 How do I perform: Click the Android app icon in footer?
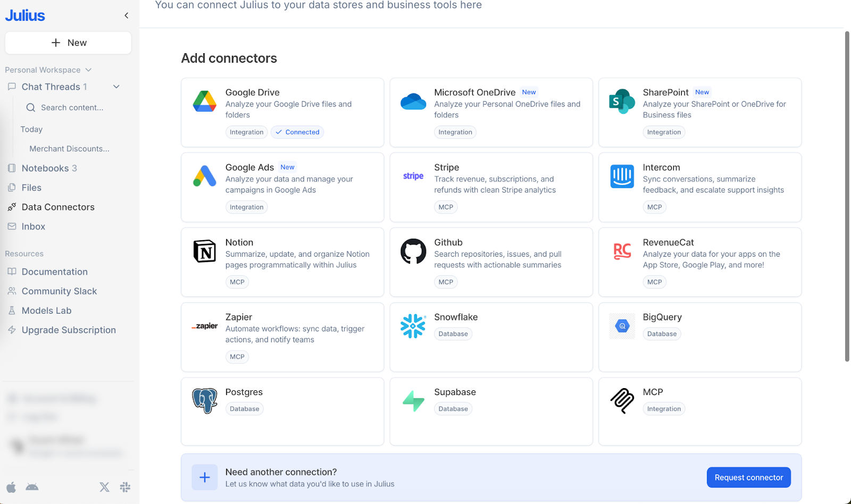[x=32, y=487]
